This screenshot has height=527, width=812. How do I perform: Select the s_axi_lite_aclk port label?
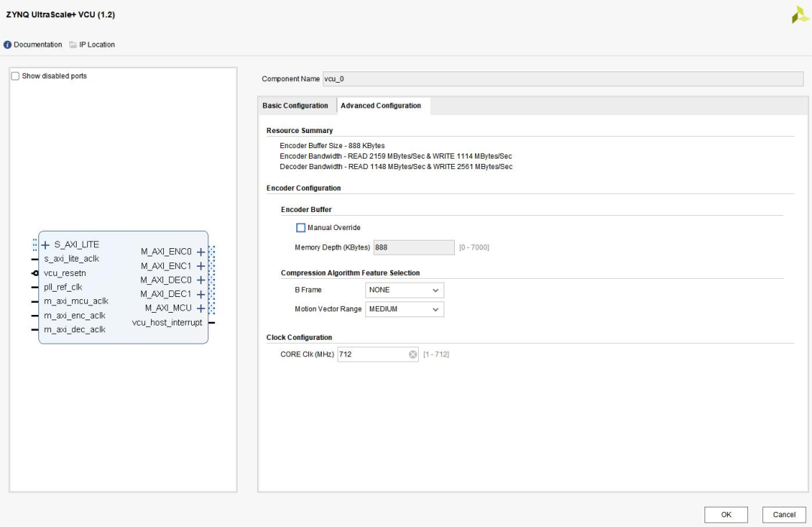(71, 259)
